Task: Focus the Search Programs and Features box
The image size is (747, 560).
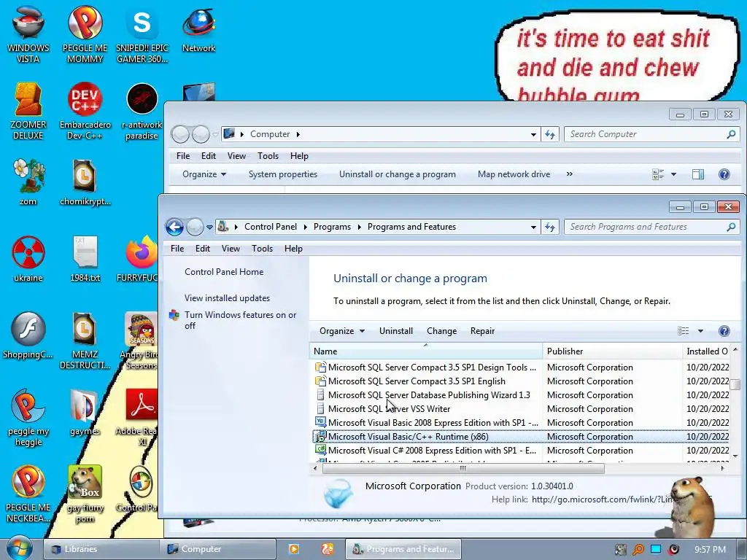Action: click(x=651, y=227)
